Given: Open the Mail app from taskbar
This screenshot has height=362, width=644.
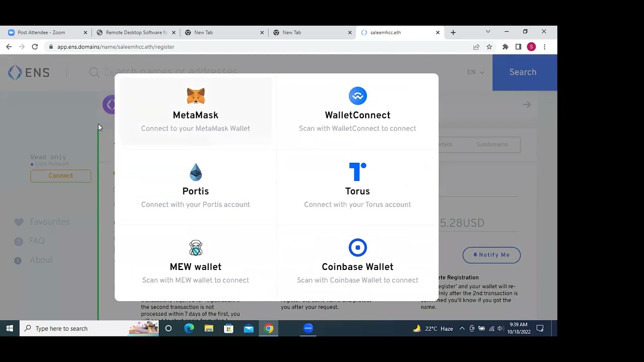Looking at the screenshot, I should 249,328.
